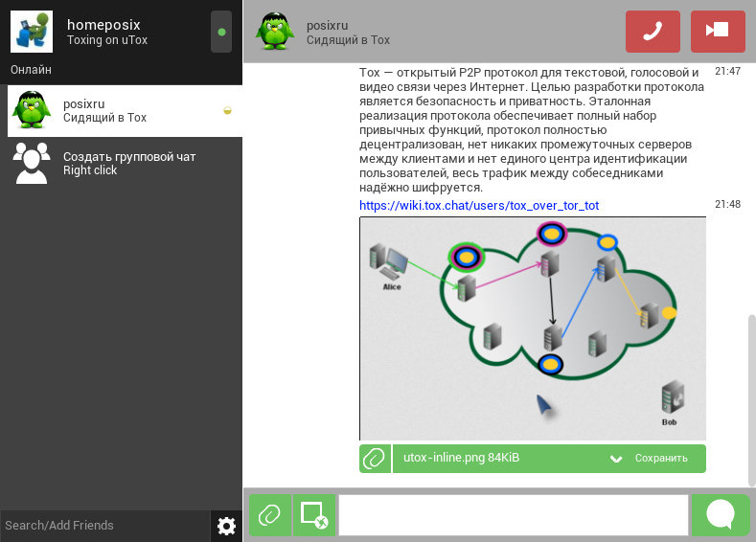Click the posixru name in the chat header
This screenshot has width=756, height=542.
click(x=328, y=26)
